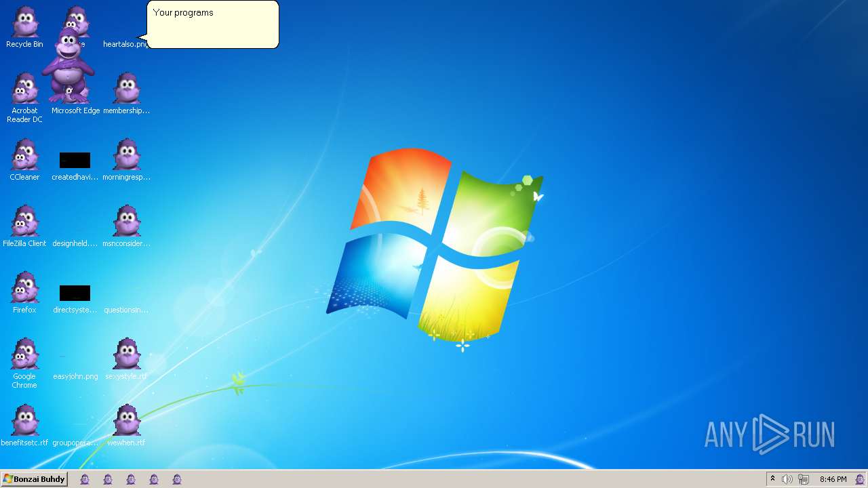Click the first Bonzi taskbar icon beside Start
868x488 pixels.
[85, 479]
